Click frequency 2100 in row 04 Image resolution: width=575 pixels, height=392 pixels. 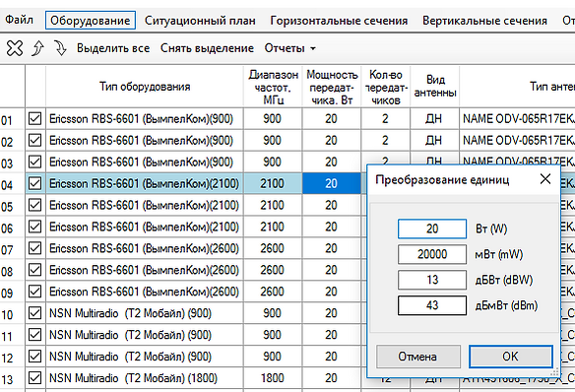[273, 183]
